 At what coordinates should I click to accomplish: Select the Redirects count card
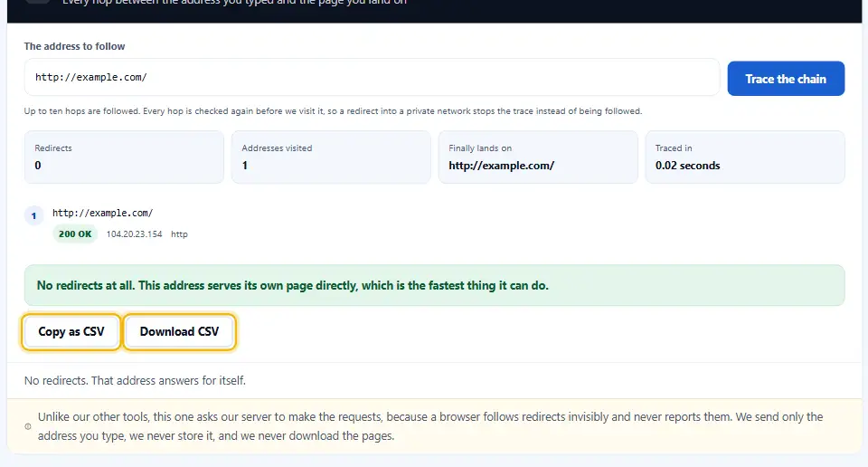[124, 157]
